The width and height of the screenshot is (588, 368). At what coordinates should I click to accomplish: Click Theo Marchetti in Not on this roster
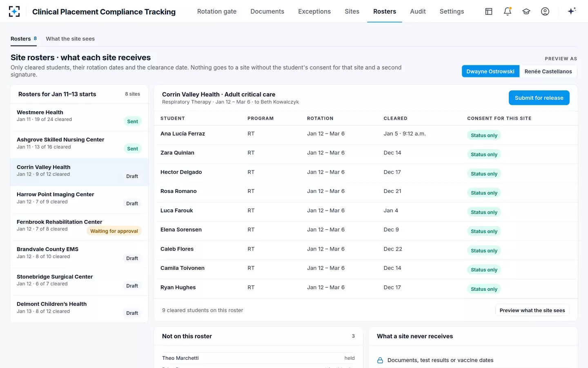[180, 358]
